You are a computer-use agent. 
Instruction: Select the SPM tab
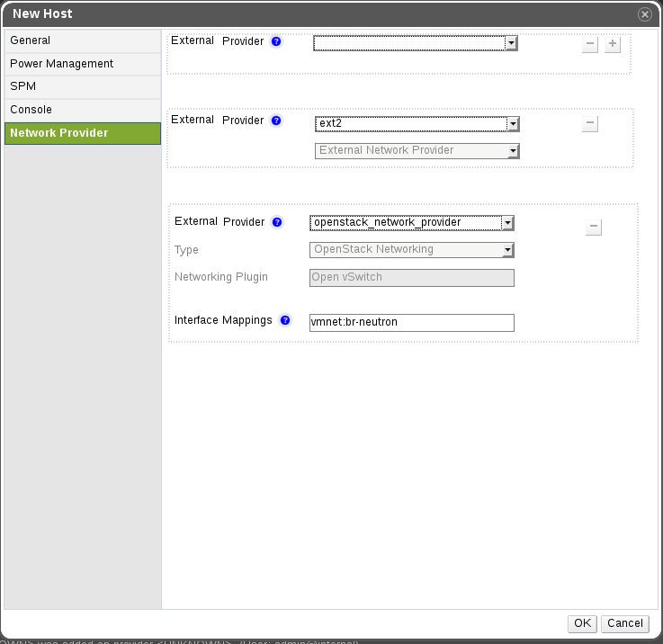pos(82,86)
